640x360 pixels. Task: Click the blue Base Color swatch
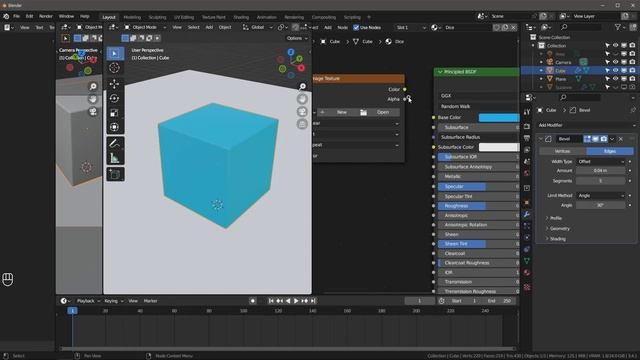(499, 118)
